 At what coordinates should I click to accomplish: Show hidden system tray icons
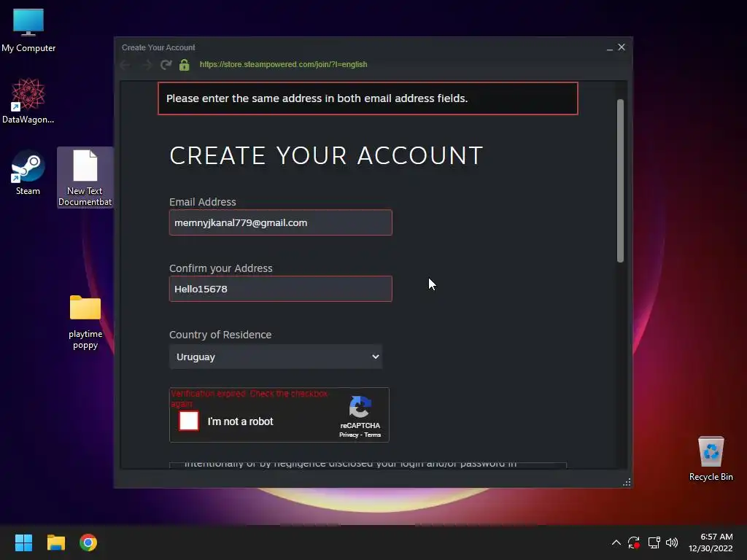point(616,542)
